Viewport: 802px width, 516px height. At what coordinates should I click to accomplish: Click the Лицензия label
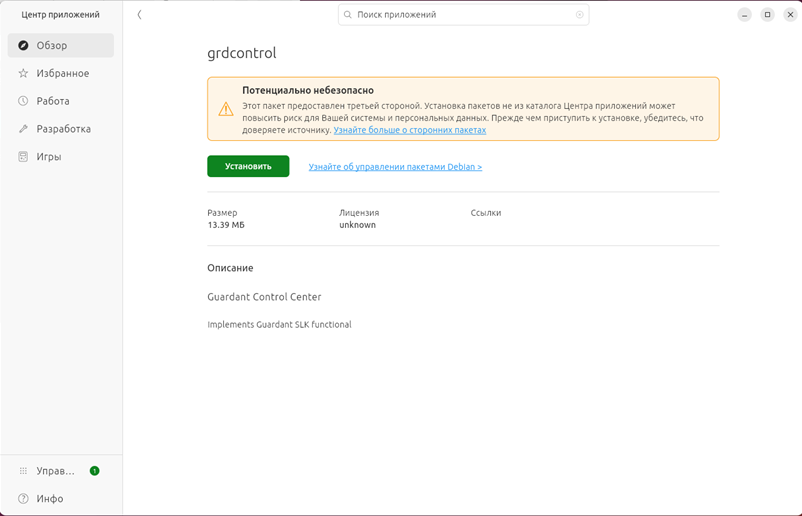tap(359, 213)
